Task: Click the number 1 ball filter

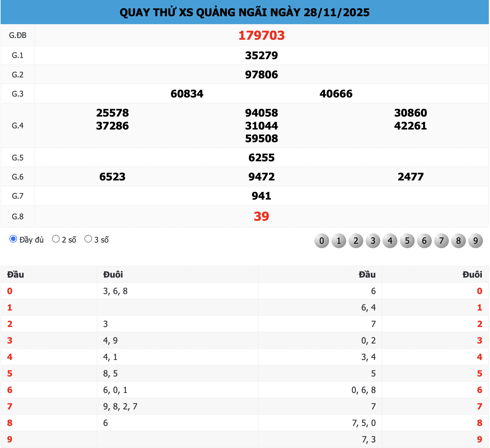Action: 339,241
